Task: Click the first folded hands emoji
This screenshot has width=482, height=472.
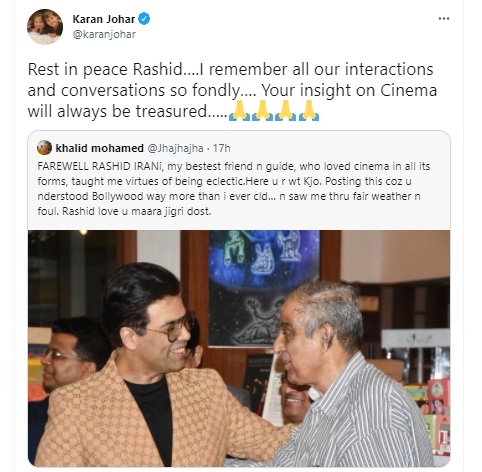Action: click(239, 110)
